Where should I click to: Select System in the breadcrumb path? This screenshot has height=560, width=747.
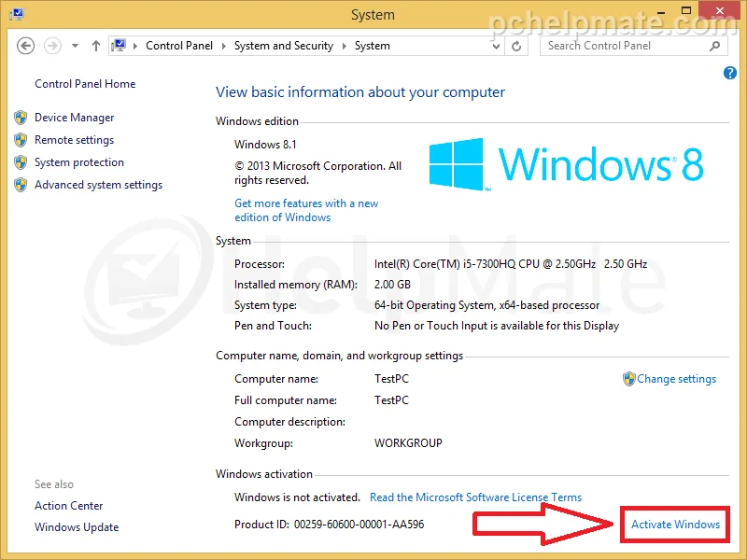point(372,46)
